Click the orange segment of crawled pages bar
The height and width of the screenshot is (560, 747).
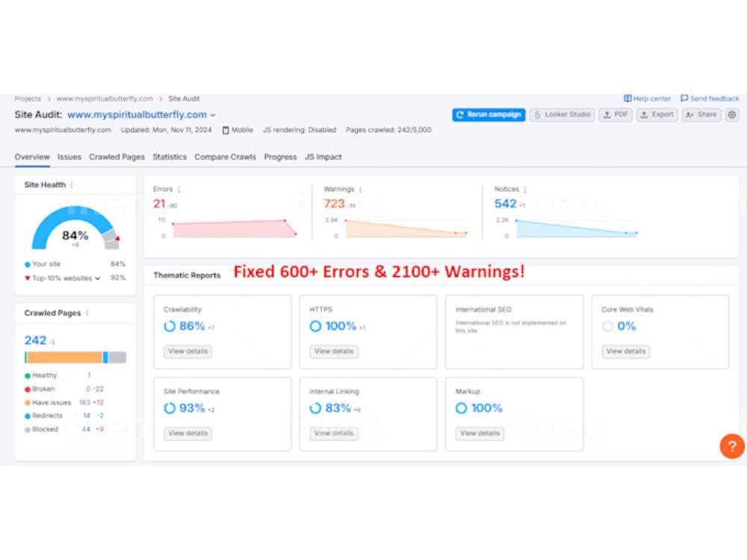[x=64, y=357]
